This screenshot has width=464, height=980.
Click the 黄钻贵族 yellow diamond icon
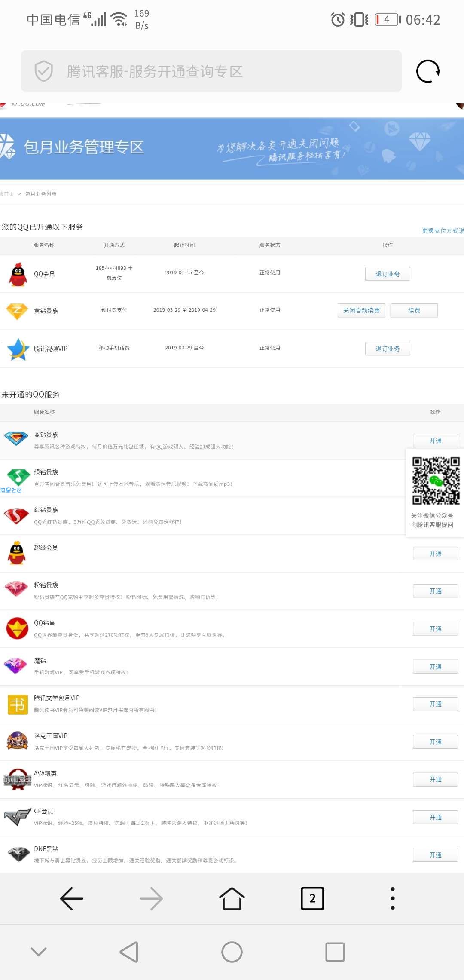point(17,311)
